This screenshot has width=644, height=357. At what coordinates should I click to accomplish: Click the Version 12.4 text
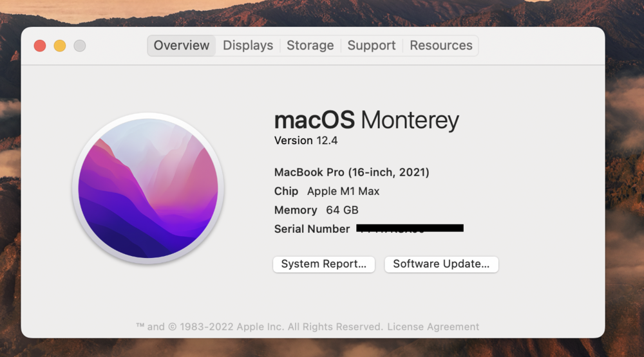(306, 140)
